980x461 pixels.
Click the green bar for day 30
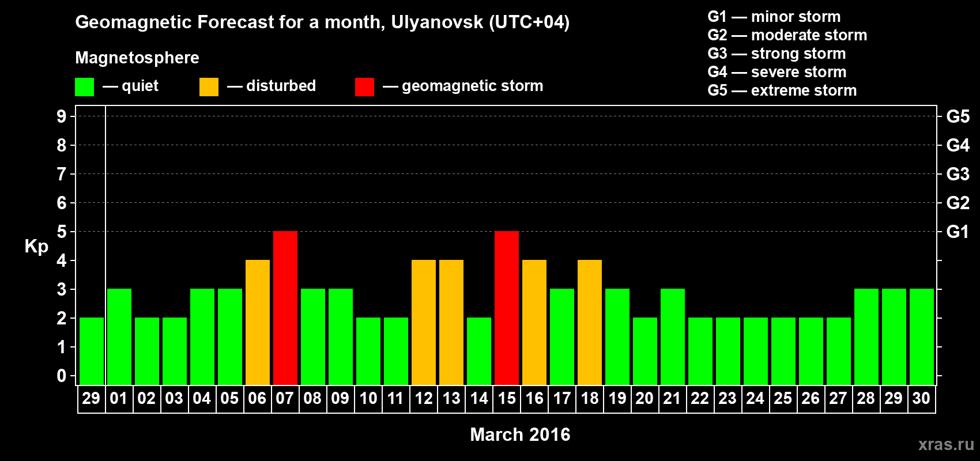(922, 337)
